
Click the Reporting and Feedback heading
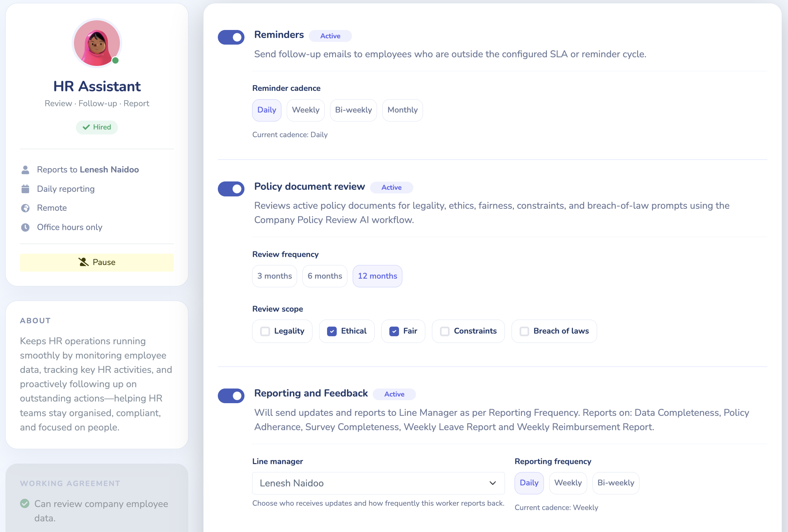pyautogui.click(x=311, y=394)
